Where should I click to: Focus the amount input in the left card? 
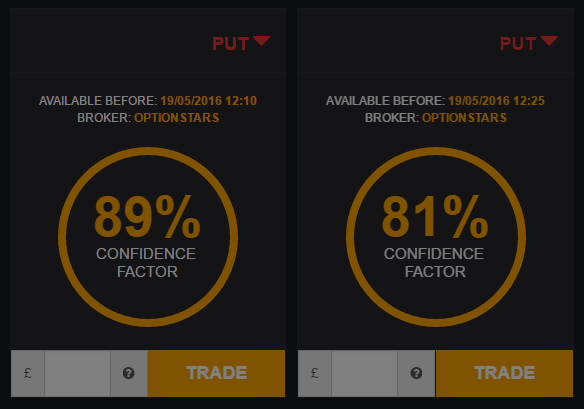[x=77, y=373]
